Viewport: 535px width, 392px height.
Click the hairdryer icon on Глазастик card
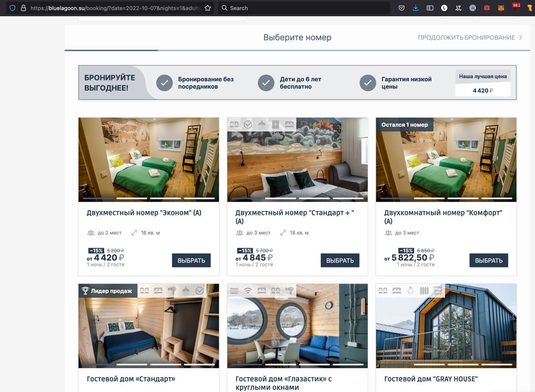(x=289, y=291)
